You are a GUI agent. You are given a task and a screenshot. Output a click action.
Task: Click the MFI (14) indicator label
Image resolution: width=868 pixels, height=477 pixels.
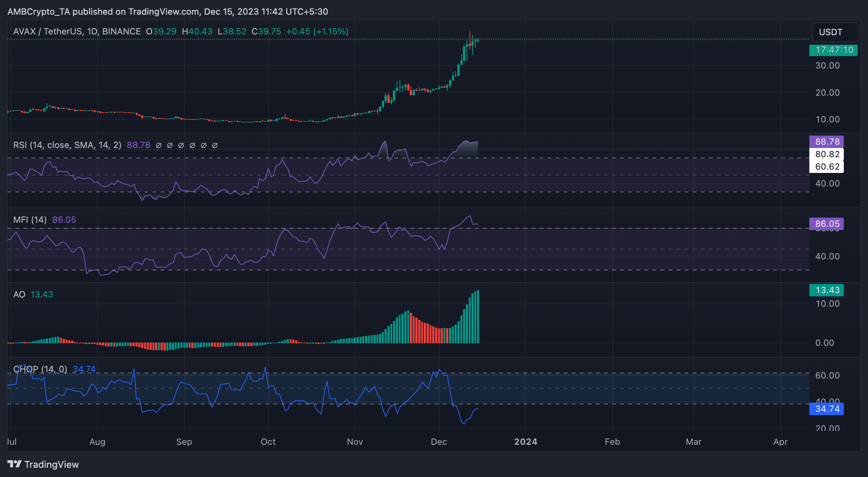(x=30, y=220)
